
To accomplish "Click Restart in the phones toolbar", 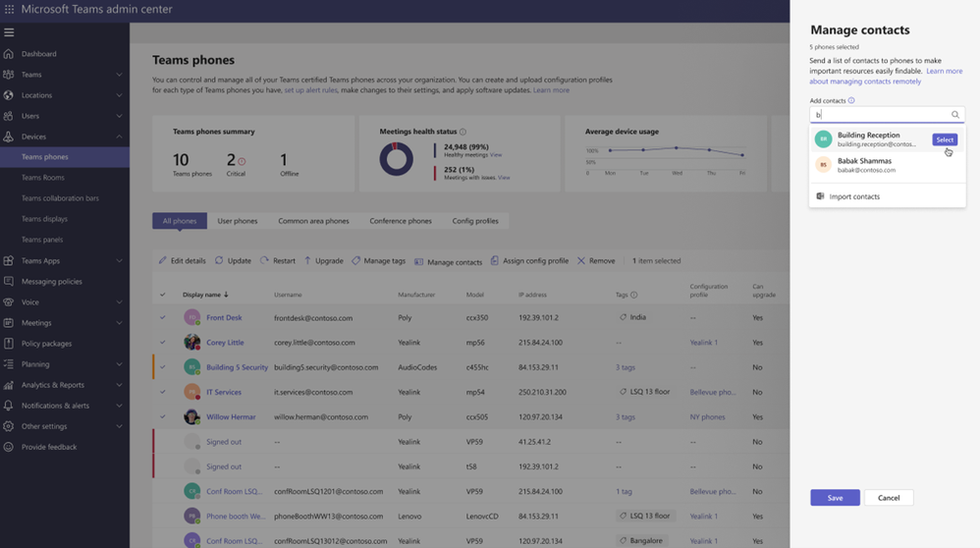I will point(278,260).
